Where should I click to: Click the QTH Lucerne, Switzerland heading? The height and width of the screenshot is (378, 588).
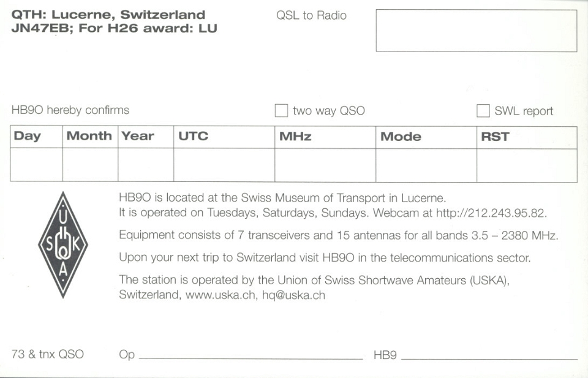pos(108,15)
